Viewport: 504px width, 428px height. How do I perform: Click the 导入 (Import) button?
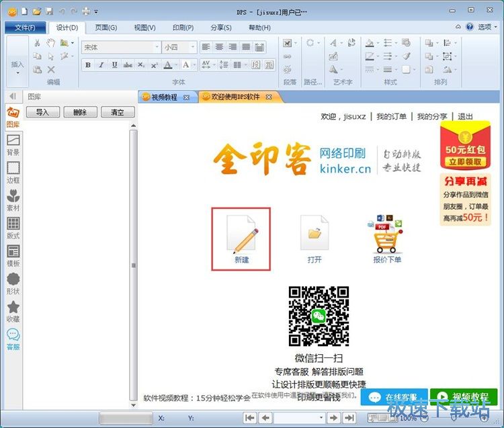point(43,112)
